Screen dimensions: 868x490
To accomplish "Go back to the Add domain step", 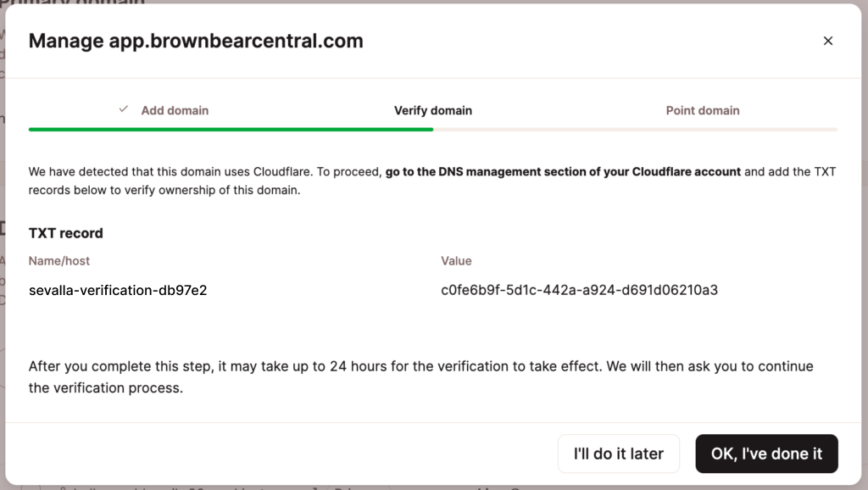I will [x=174, y=110].
